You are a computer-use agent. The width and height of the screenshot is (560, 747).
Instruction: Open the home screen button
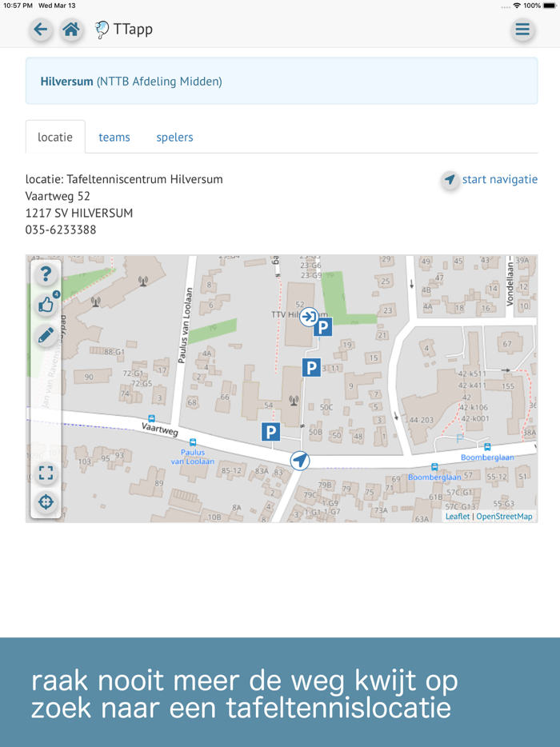(x=71, y=30)
